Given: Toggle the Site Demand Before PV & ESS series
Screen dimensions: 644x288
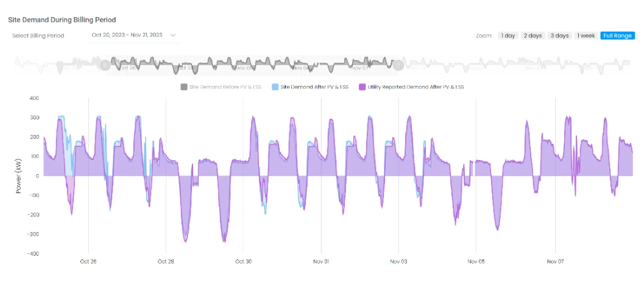Looking at the screenshot, I should pyautogui.click(x=225, y=87).
